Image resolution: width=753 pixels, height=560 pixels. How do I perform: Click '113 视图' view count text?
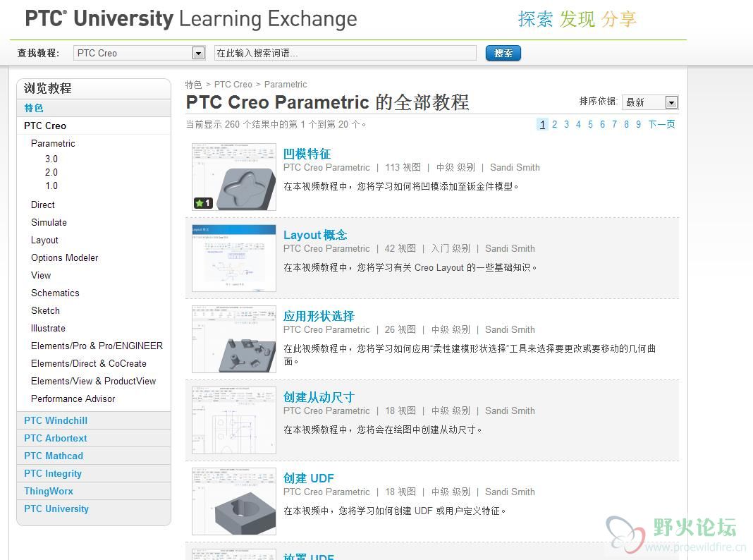(x=403, y=168)
